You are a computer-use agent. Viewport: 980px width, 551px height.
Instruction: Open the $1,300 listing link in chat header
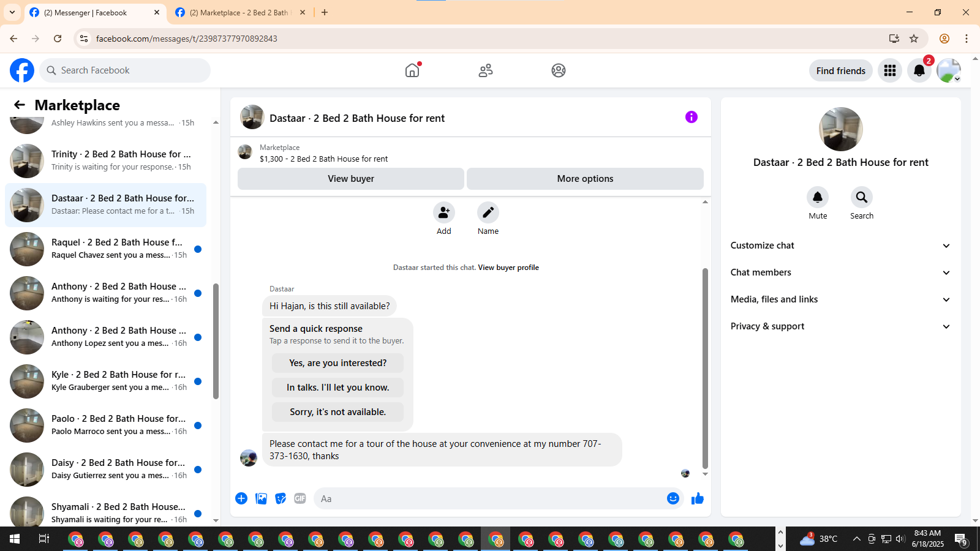click(323, 159)
